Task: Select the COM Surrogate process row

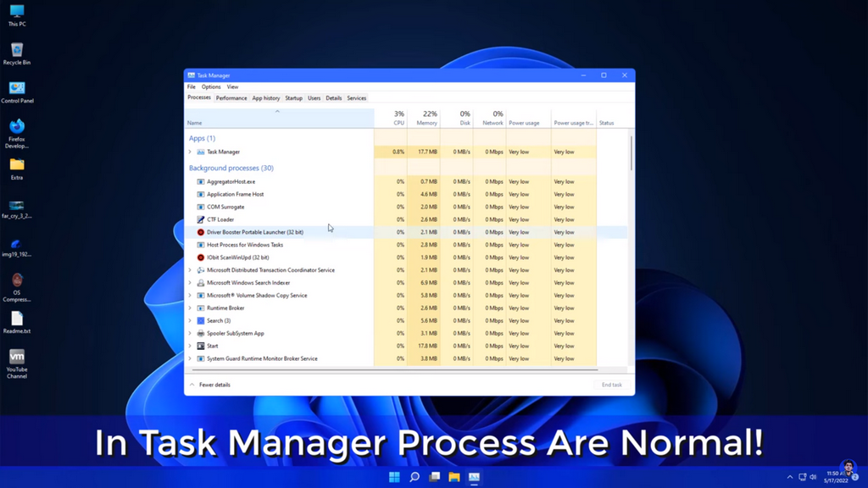Action: coord(406,207)
